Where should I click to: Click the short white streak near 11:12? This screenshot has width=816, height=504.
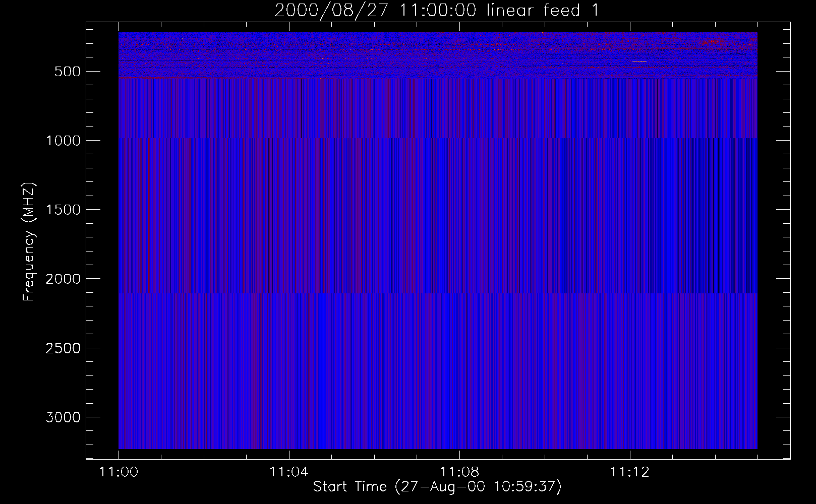(x=639, y=61)
